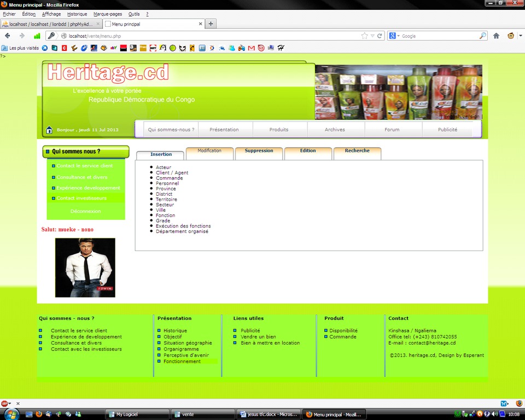
Task: Click the user profile photo
Action: pyautogui.click(x=85, y=267)
